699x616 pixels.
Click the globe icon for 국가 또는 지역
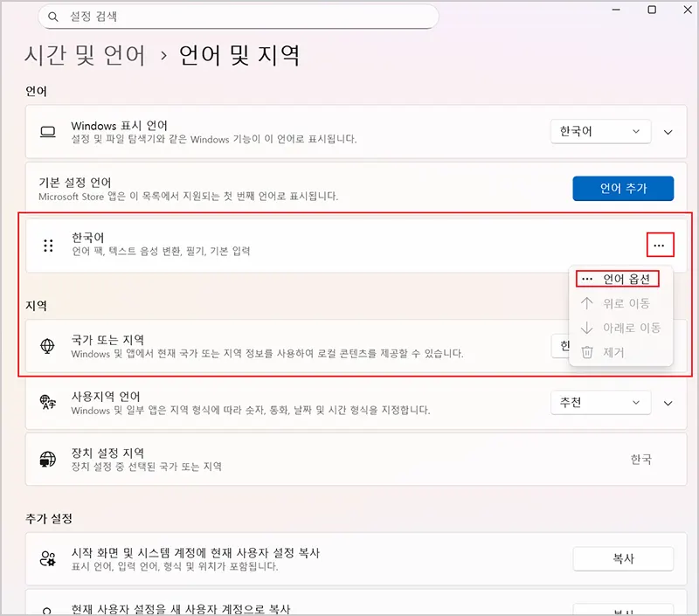coord(48,346)
